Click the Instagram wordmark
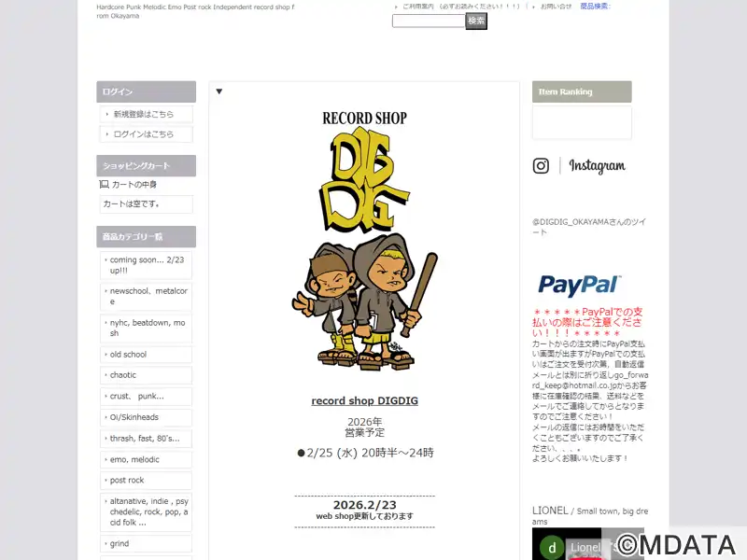 tap(597, 166)
